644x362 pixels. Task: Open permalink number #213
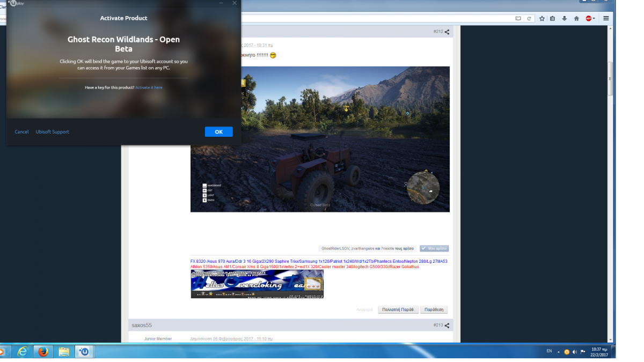tap(438, 326)
